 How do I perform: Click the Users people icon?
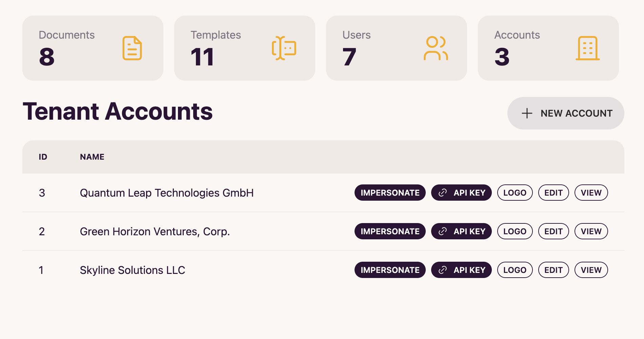(436, 48)
